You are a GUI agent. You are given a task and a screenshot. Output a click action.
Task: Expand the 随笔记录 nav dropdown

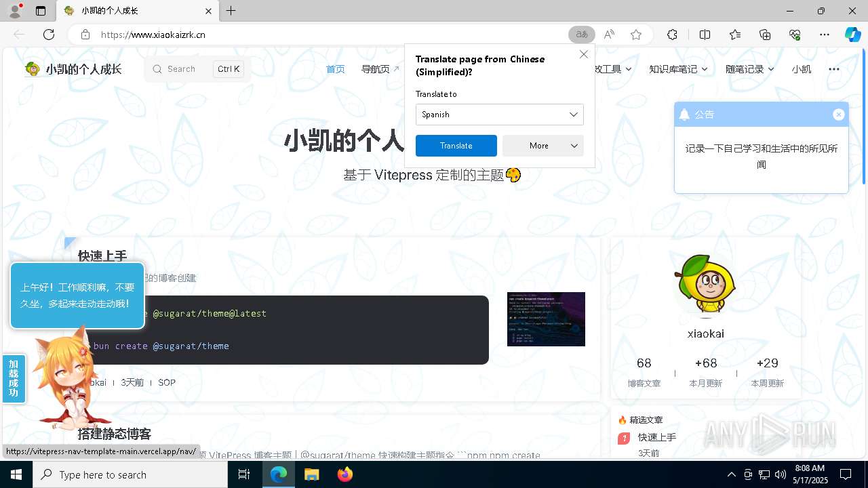749,68
